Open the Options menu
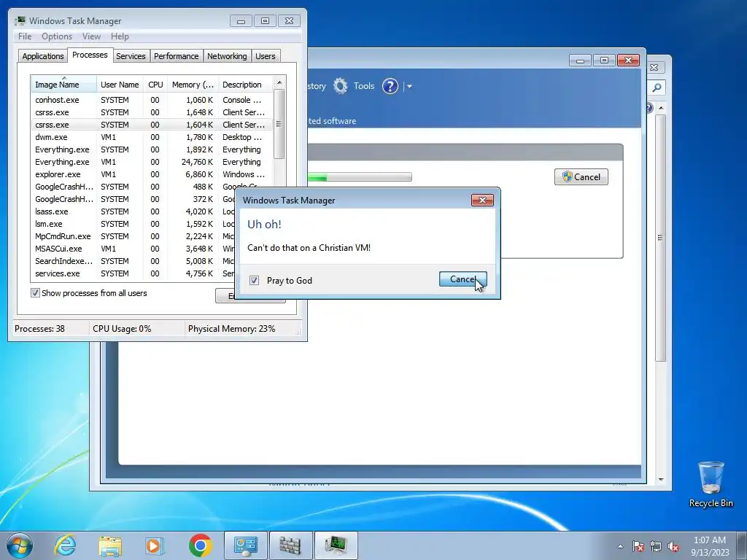Image resolution: width=747 pixels, height=560 pixels. (x=57, y=36)
